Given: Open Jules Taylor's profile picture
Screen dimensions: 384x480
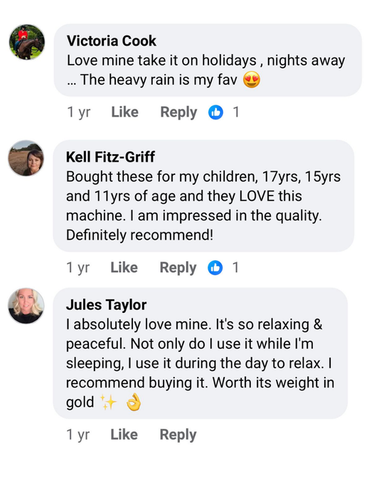Looking at the screenshot, I should coord(26,306).
